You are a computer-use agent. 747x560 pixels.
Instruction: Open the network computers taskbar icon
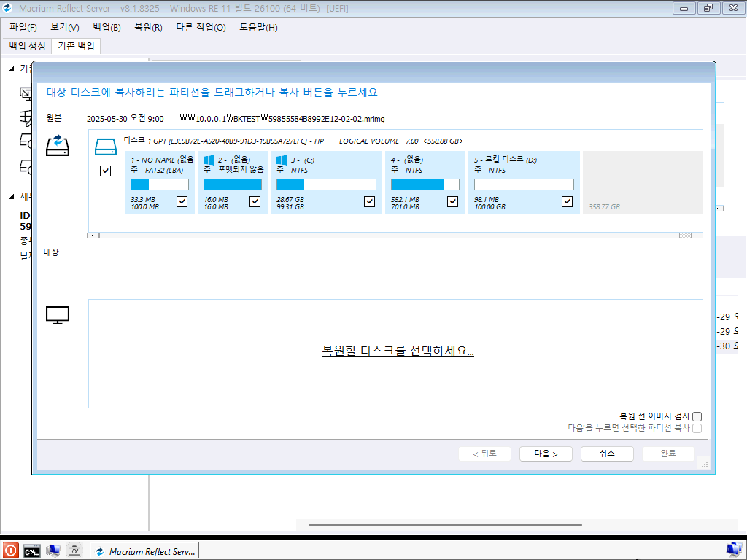(53, 551)
